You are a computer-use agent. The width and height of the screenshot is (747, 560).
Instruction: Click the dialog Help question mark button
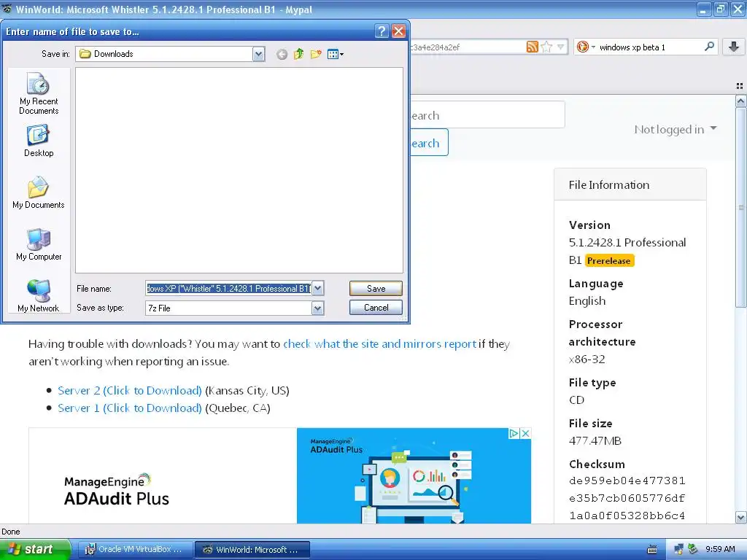click(382, 31)
